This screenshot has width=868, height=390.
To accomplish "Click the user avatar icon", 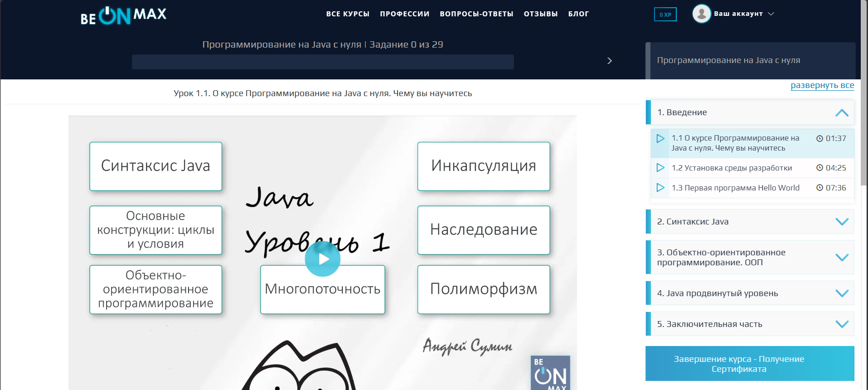I will (x=701, y=14).
